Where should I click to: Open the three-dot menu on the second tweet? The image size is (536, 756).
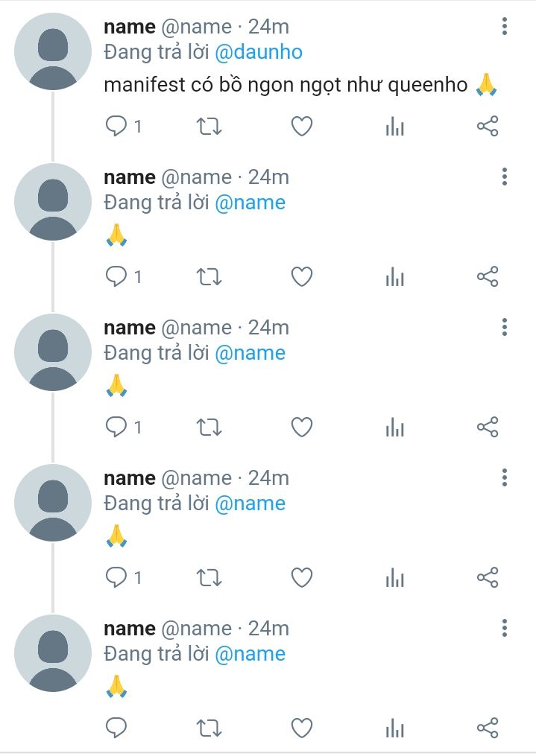(504, 177)
